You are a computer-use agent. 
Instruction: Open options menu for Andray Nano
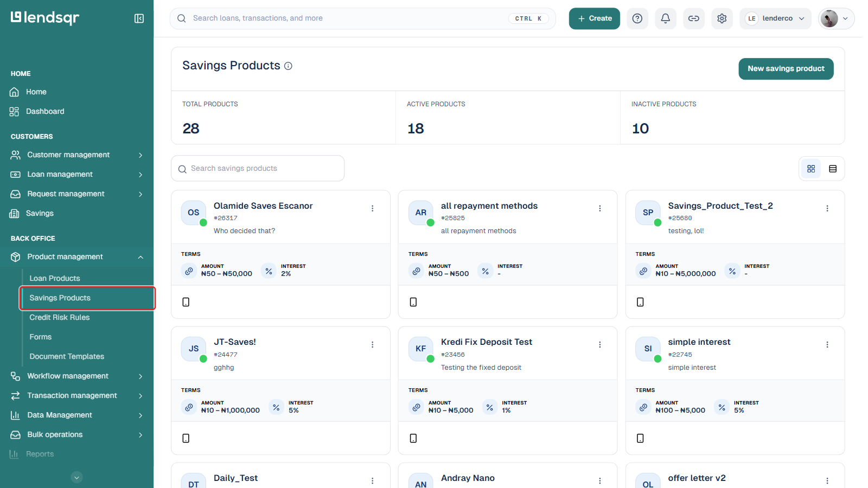coord(600,481)
